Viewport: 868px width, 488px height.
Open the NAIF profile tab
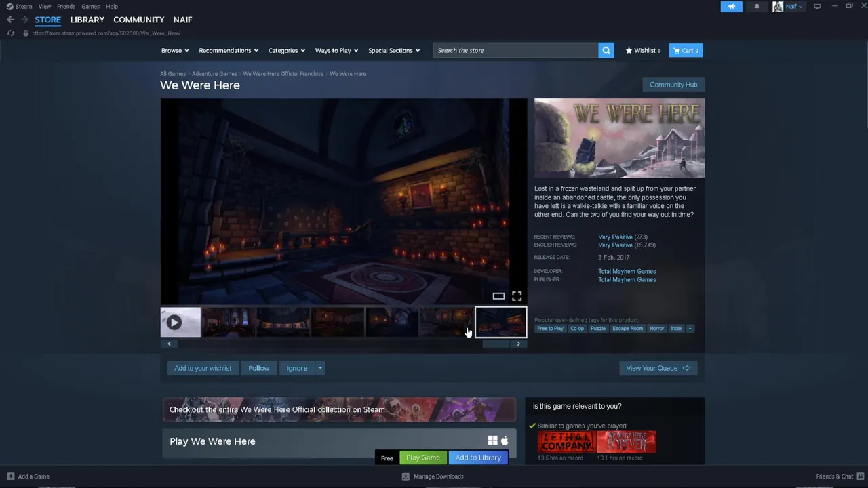tap(182, 20)
